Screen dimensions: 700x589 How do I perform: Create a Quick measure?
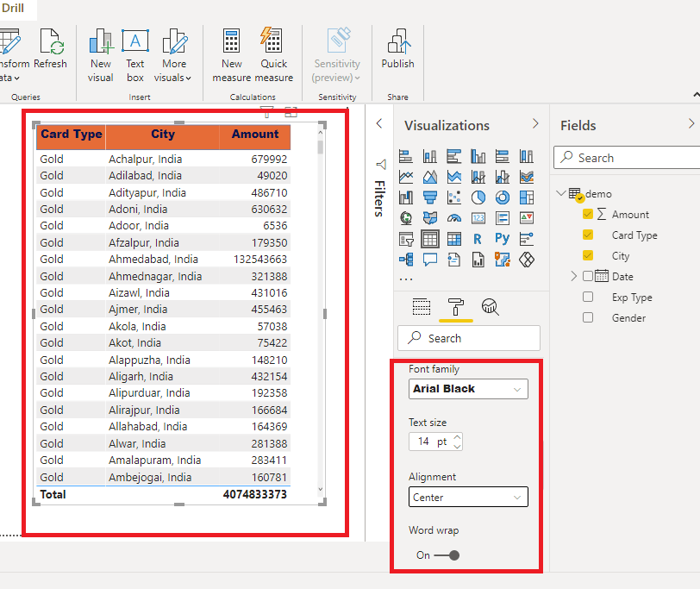point(273,49)
